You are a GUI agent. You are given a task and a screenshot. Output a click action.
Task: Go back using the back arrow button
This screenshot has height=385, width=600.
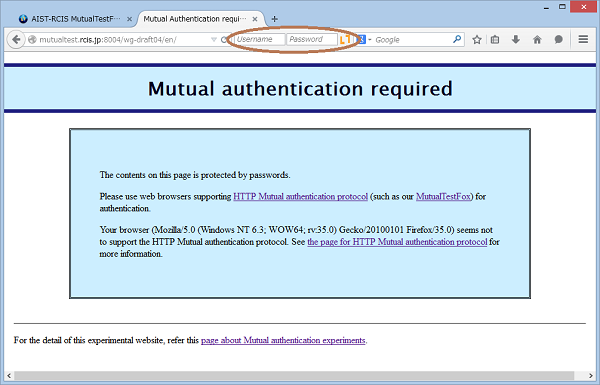pos(16,39)
